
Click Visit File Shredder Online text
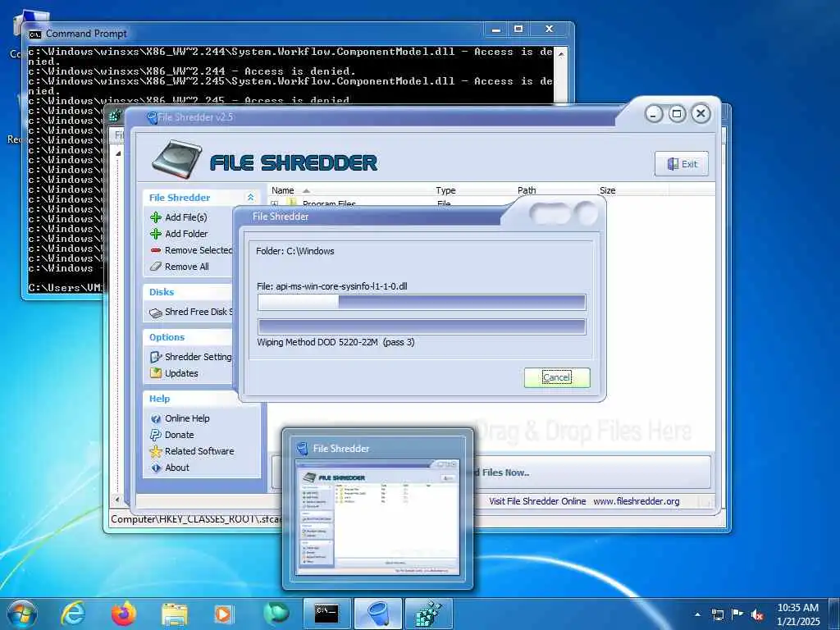point(537,501)
